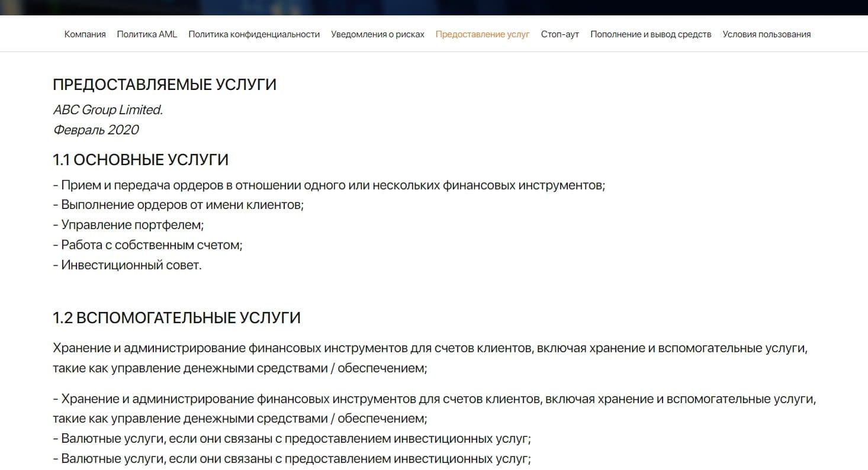The image size is (868, 470).
Task: Click the line Прием и передача ордеров
Action: click(329, 185)
